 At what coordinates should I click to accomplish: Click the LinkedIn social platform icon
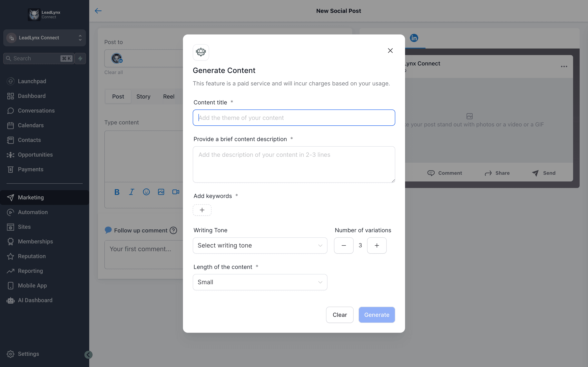coord(414,38)
